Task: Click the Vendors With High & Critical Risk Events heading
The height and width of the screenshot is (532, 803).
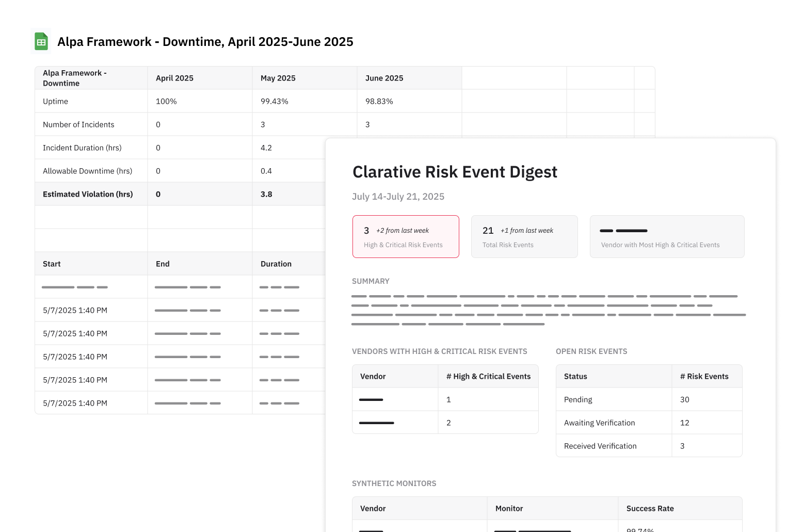Action: coord(440,351)
